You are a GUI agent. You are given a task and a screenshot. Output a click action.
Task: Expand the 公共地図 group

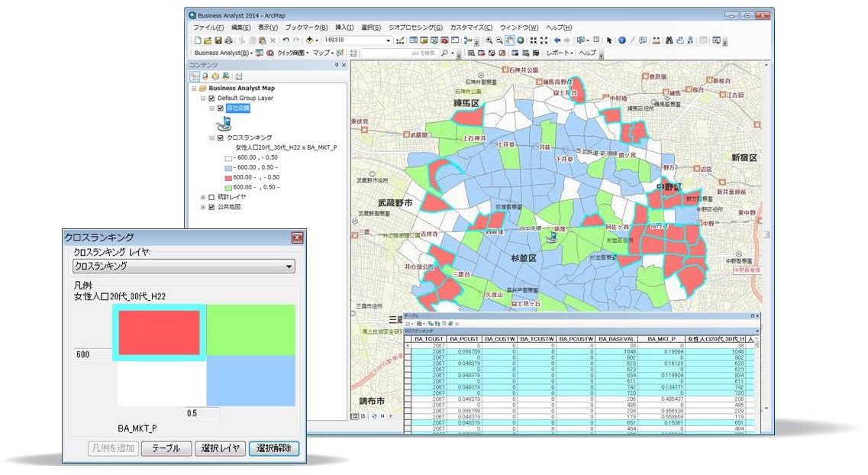[203, 207]
